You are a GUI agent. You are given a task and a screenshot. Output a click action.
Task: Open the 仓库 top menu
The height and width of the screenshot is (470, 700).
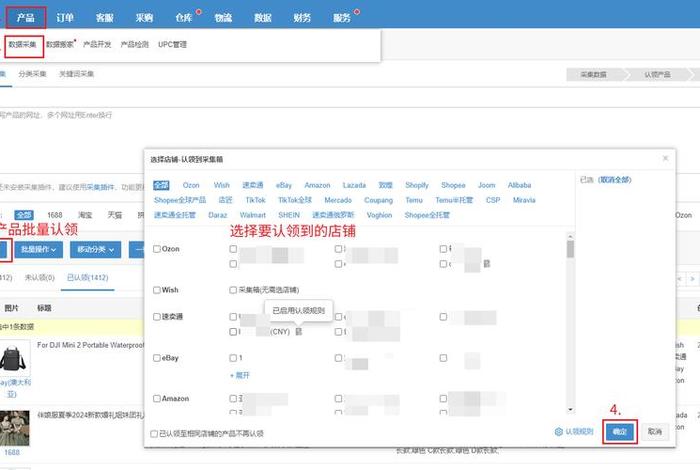click(183, 17)
